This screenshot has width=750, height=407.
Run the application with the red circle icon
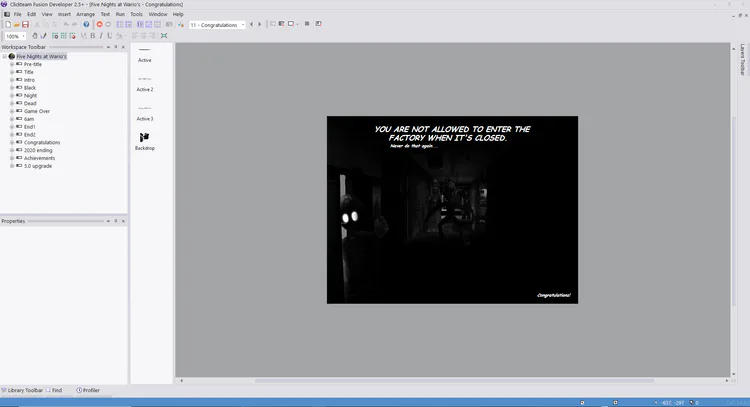point(99,24)
